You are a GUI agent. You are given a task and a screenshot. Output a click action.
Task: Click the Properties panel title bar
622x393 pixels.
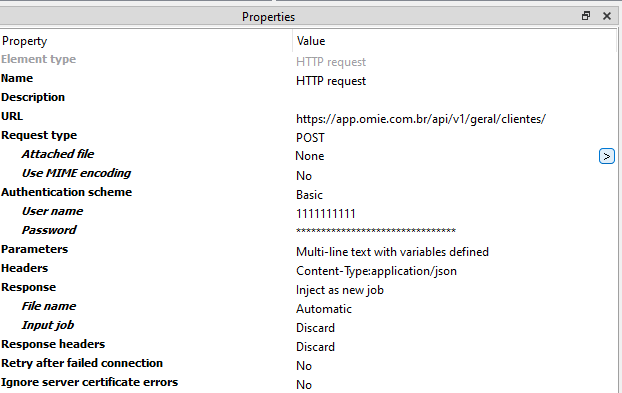click(x=269, y=17)
